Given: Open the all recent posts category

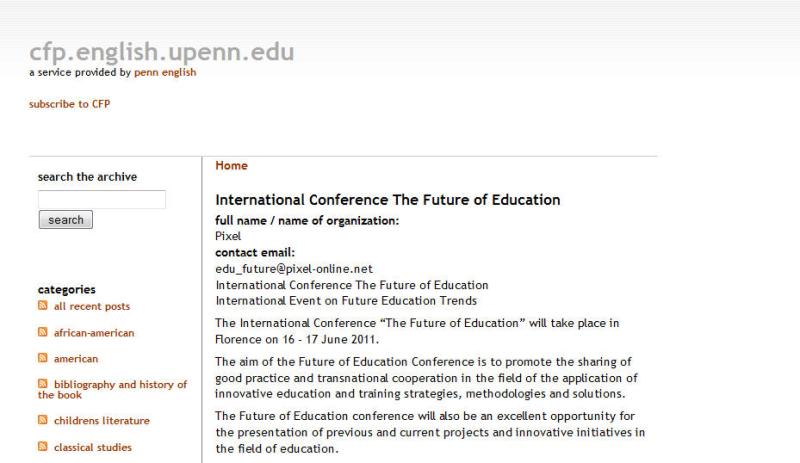Looking at the screenshot, I should coord(92,307).
